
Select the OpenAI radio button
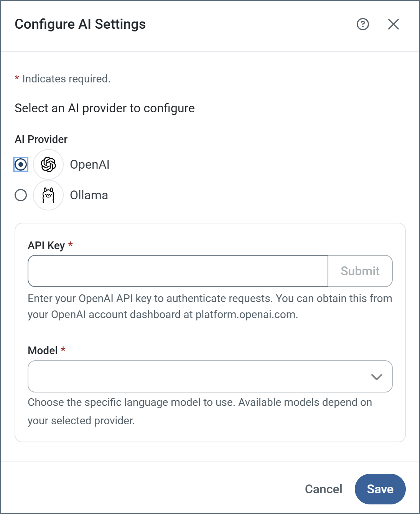click(x=21, y=164)
